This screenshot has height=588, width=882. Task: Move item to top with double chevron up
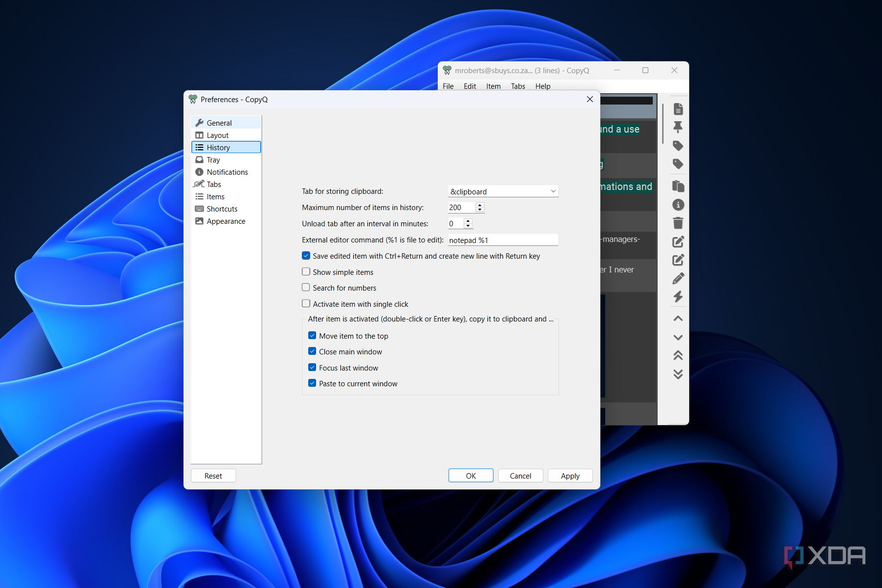click(678, 355)
